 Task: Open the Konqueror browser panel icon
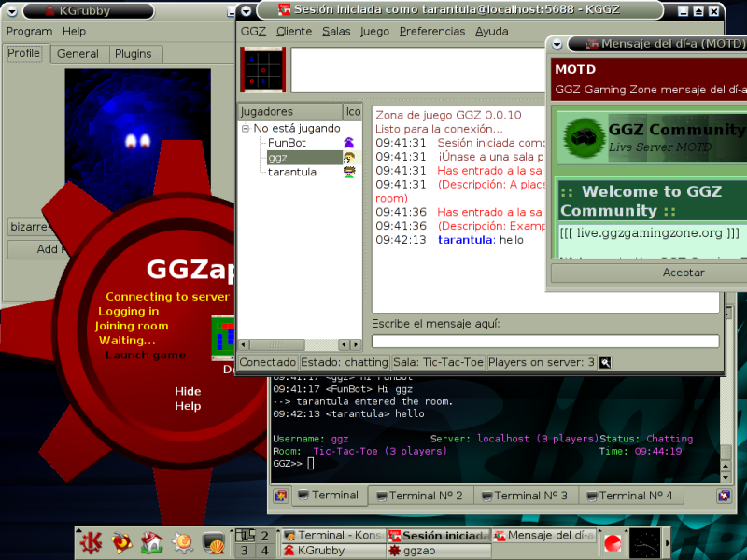[x=182, y=542]
